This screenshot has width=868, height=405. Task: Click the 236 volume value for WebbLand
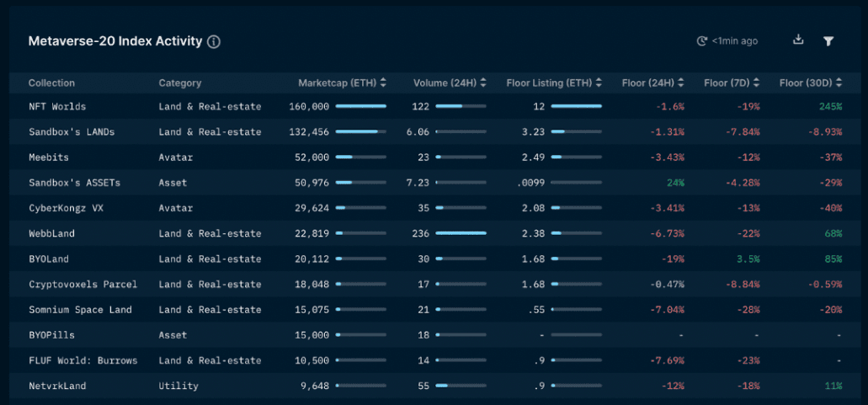421,233
